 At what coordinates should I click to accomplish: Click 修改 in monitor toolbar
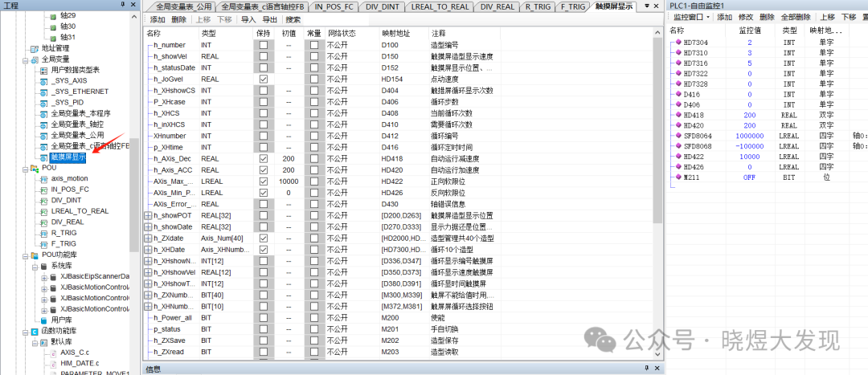746,18
